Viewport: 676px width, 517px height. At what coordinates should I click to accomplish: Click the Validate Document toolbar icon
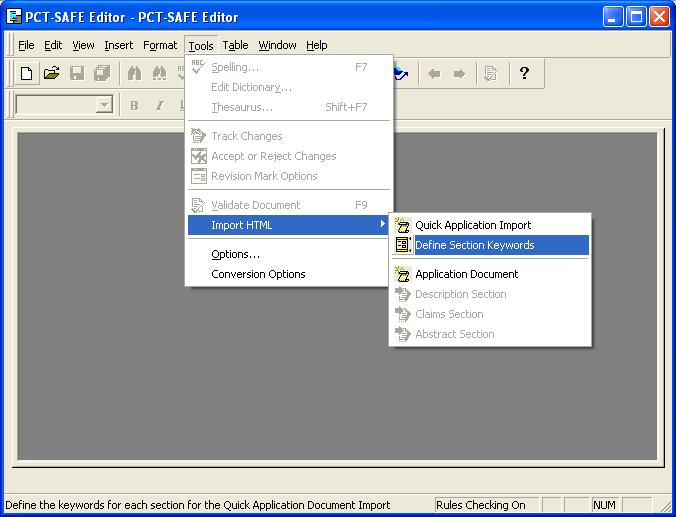pyautogui.click(x=491, y=73)
